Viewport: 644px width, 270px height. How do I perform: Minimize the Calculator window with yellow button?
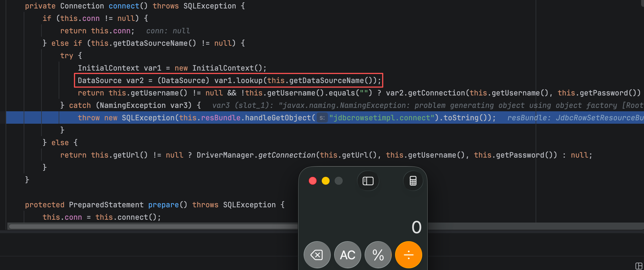(326, 181)
